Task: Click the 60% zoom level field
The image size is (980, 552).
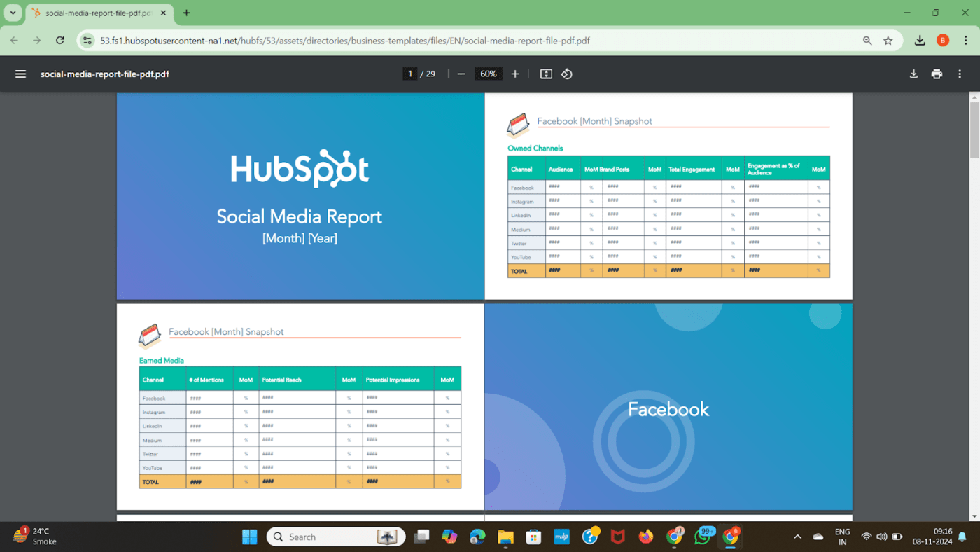Action: (x=489, y=74)
